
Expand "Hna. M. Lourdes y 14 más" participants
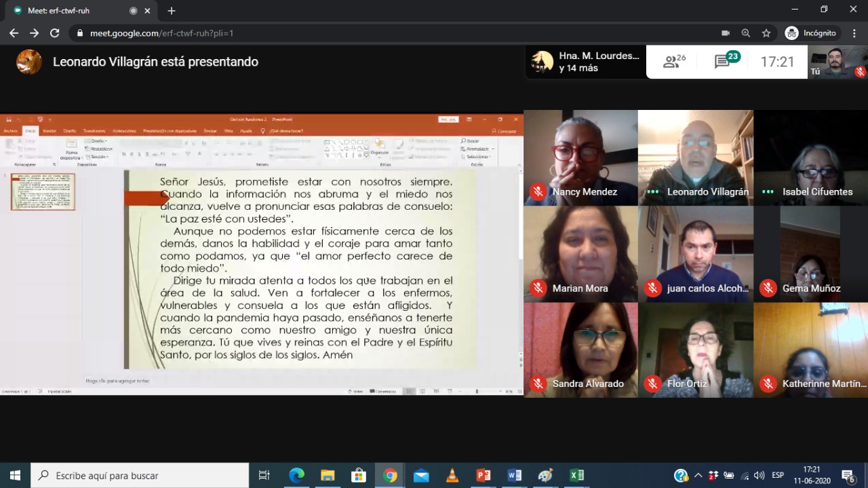coord(585,62)
